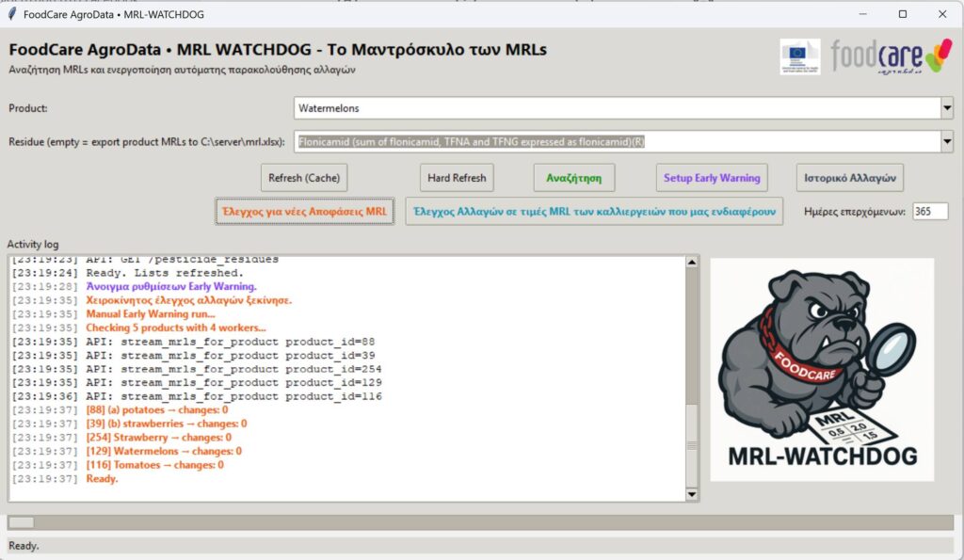This screenshot has height=560, width=964.
Task: Expand the Product dropdown arrow
Action: click(947, 108)
